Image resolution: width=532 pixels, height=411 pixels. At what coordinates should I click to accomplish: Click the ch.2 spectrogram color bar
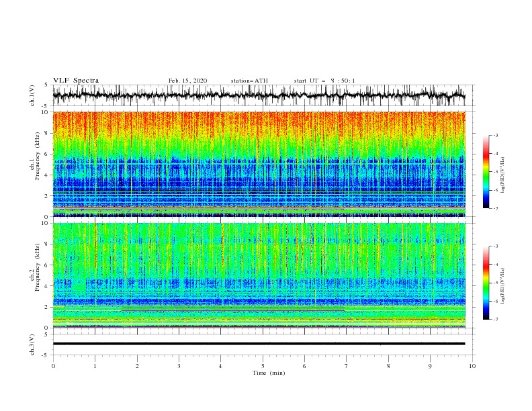click(x=486, y=283)
